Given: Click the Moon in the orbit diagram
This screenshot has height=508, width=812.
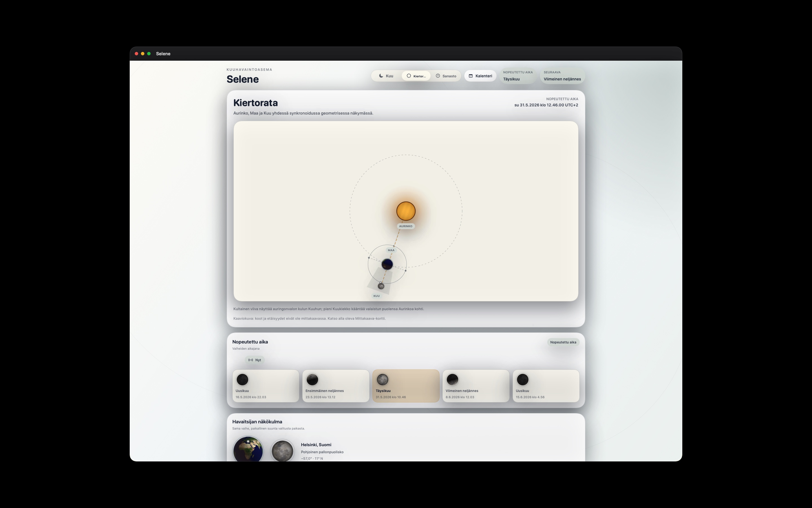Looking at the screenshot, I should (381, 286).
